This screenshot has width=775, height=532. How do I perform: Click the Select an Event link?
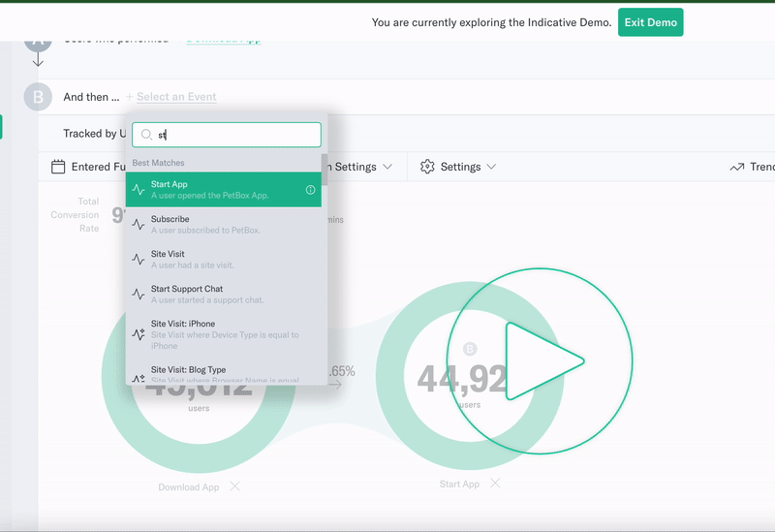pos(176,97)
